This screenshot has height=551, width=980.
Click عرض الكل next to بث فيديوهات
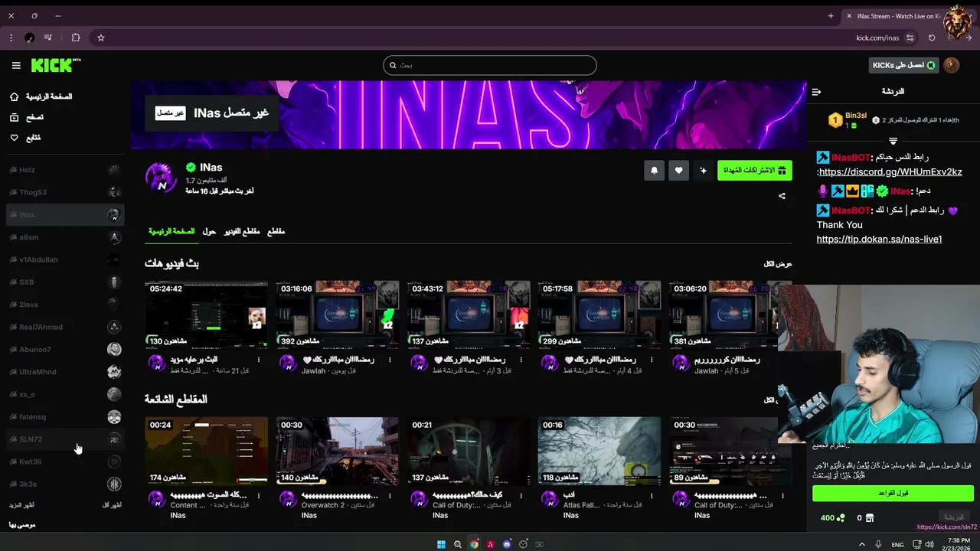point(778,264)
